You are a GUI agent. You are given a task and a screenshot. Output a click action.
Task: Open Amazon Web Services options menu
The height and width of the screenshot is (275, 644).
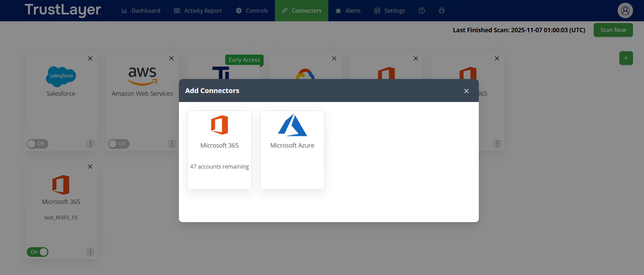(172, 144)
